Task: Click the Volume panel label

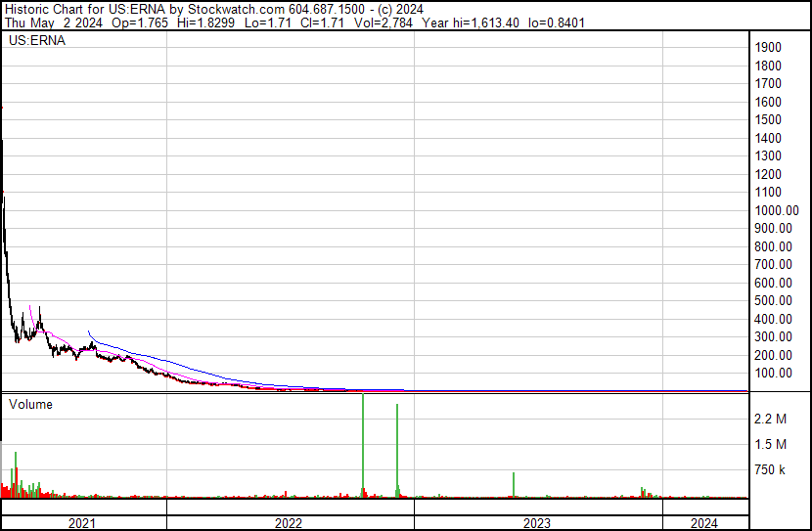Action: point(30,404)
